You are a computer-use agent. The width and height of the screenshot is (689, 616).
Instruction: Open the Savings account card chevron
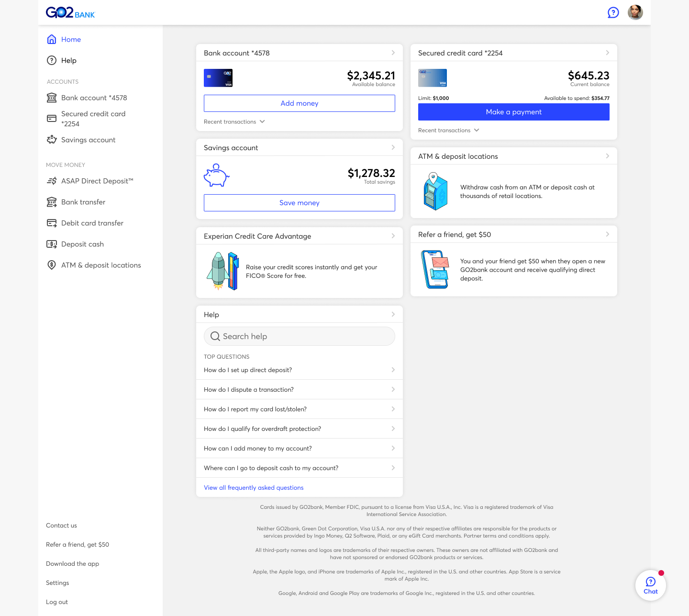[393, 147]
